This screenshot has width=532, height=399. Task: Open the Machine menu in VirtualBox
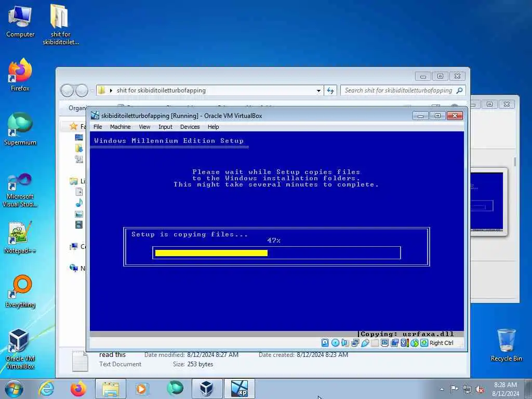120,127
